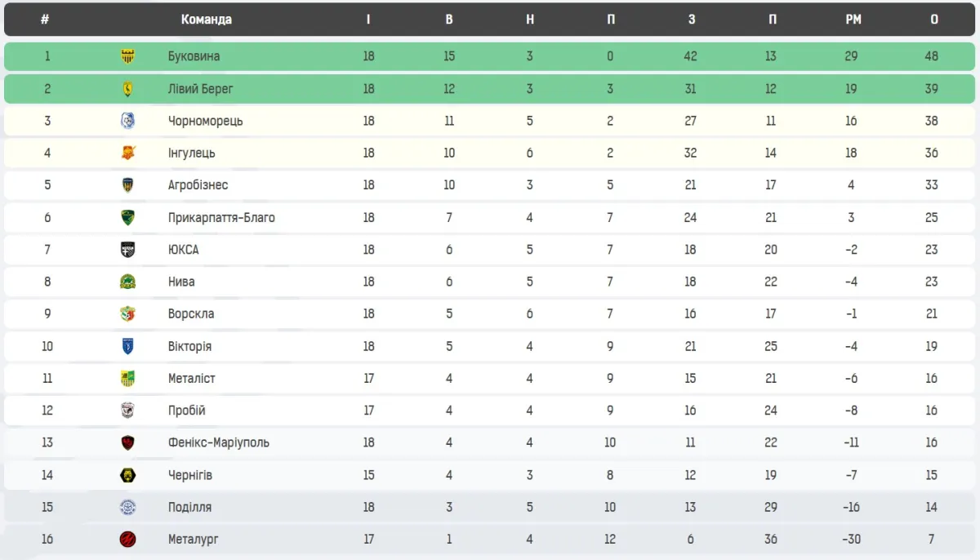The width and height of the screenshot is (980, 560).
Task: Click the Нива team emblem
Action: click(127, 282)
